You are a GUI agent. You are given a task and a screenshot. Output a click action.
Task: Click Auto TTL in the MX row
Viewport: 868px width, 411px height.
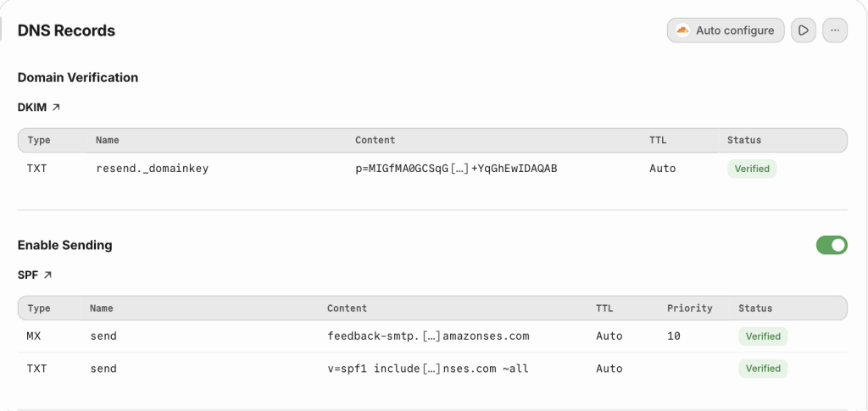tap(609, 336)
